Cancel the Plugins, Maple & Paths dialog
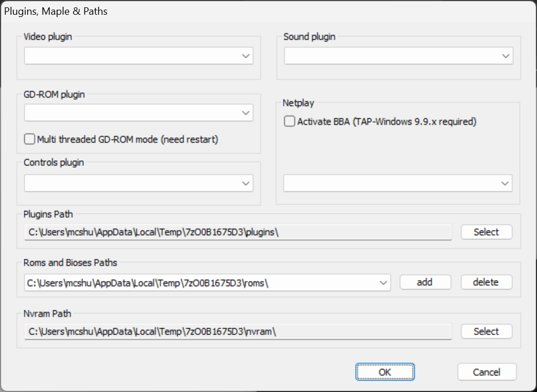This screenshot has height=392, width=537. 487,372
